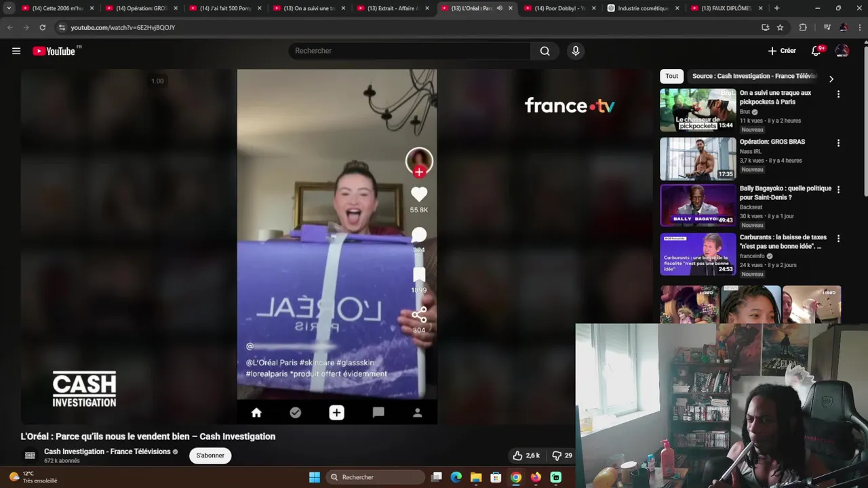The height and width of the screenshot is (488, 868).
Task: Reload the page in Chrome
Action: coord(42,27)
